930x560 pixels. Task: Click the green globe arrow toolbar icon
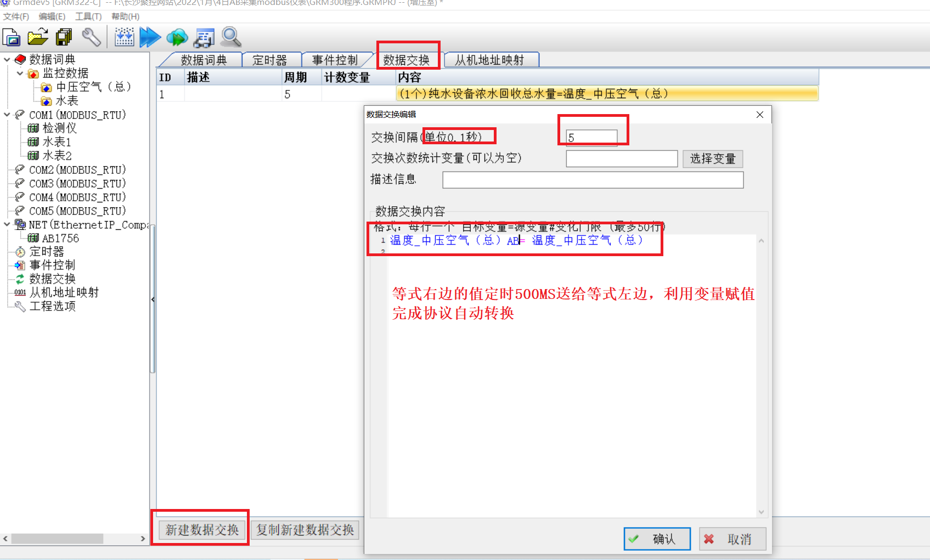coord(177,37)
